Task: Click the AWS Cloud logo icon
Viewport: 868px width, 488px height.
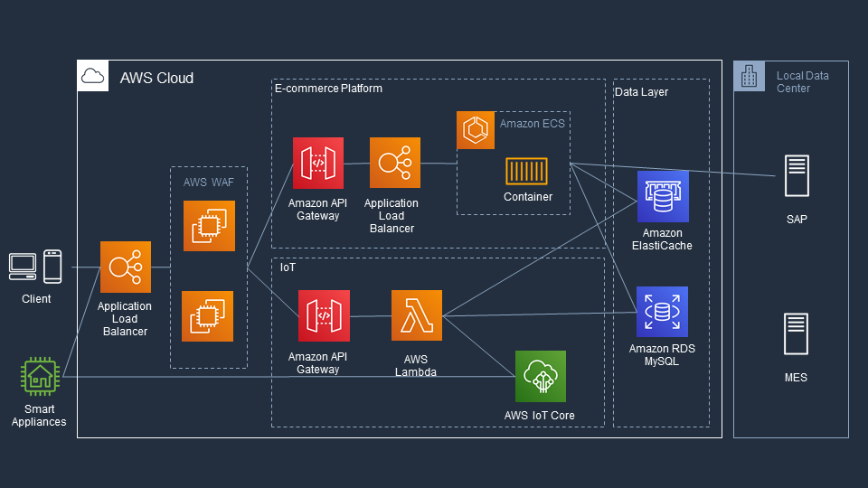Action: 92,76
